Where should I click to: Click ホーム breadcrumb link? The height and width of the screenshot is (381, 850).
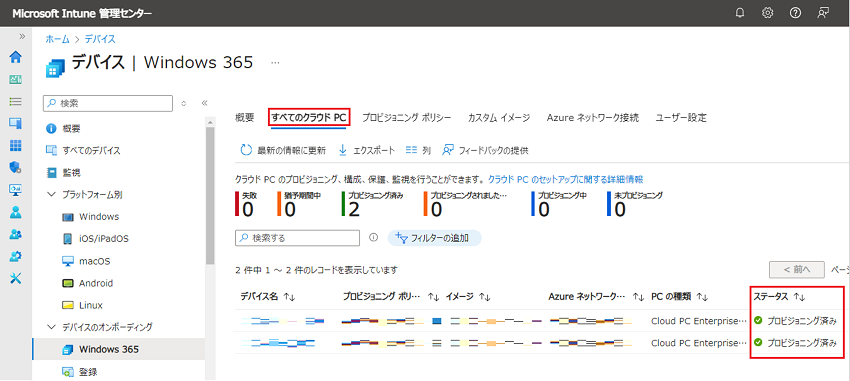tap(57, 39)
